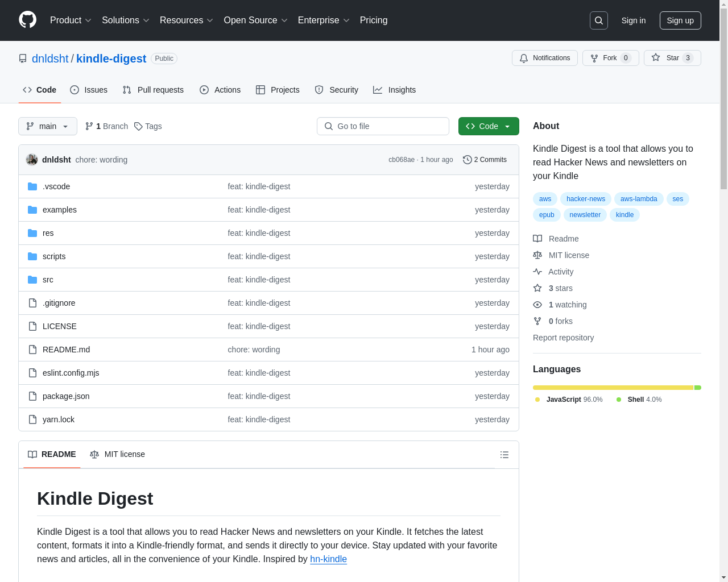This screenshot has width=728, height=582.
Task: Click the MIT license scale icon in About
Action: coord(537,255)
